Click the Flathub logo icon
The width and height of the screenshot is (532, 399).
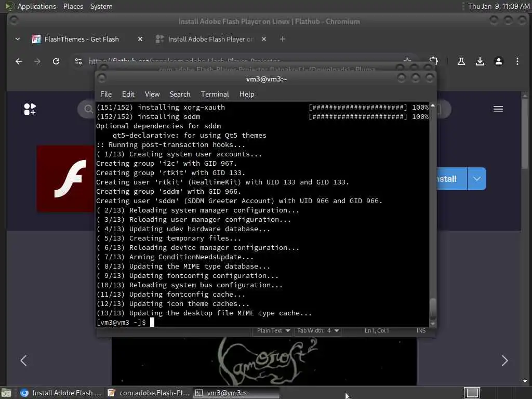(30, 109)
